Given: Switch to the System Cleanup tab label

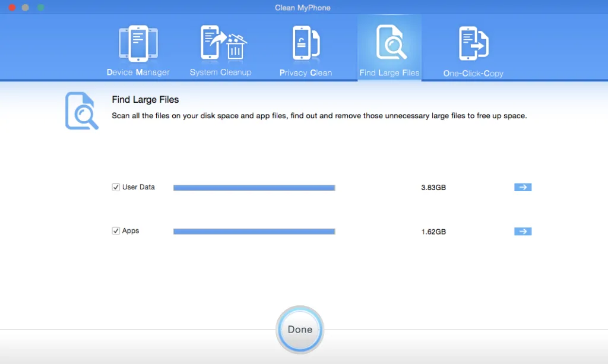Looking at the screenshot, I should [220, 72].
